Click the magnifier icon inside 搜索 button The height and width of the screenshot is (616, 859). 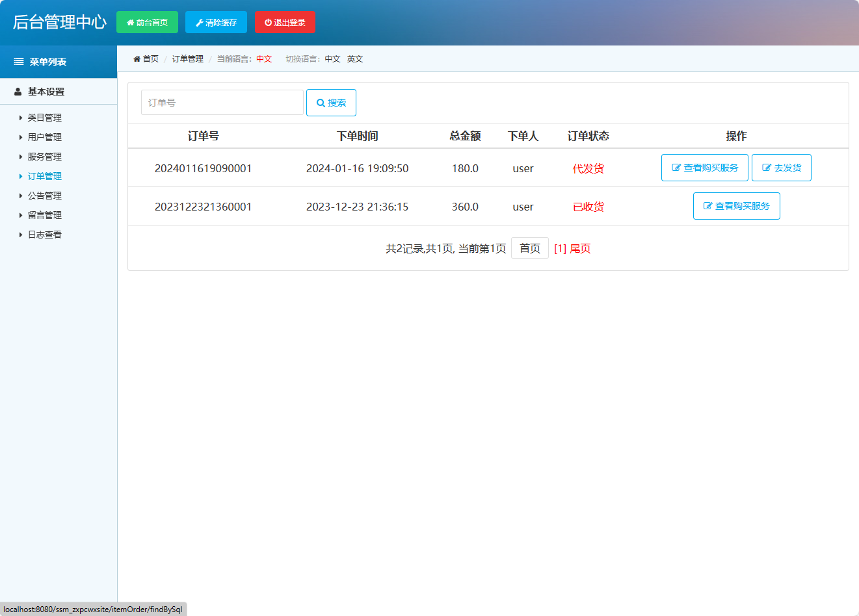(x=320, y=102)
